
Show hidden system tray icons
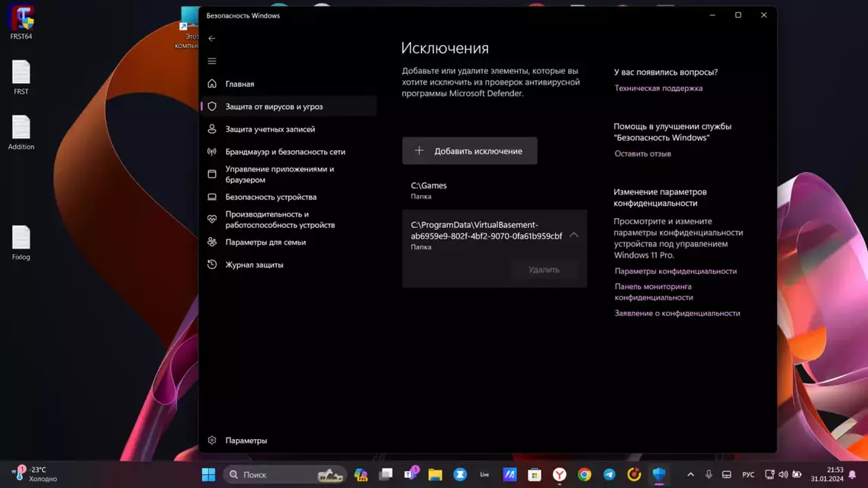point(690,475)
